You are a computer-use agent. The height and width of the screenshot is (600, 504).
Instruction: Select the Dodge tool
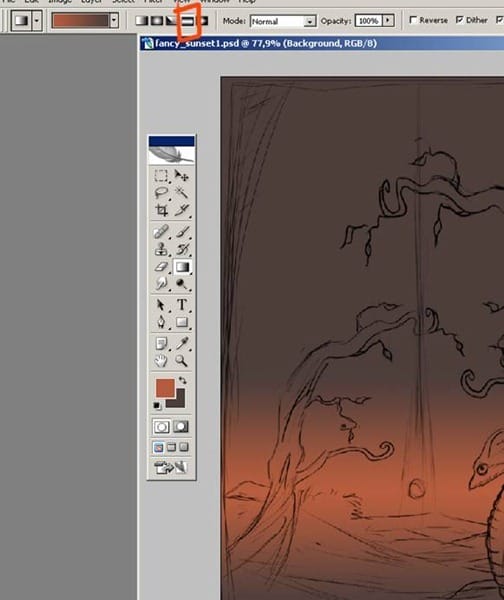tap(181, 284)
